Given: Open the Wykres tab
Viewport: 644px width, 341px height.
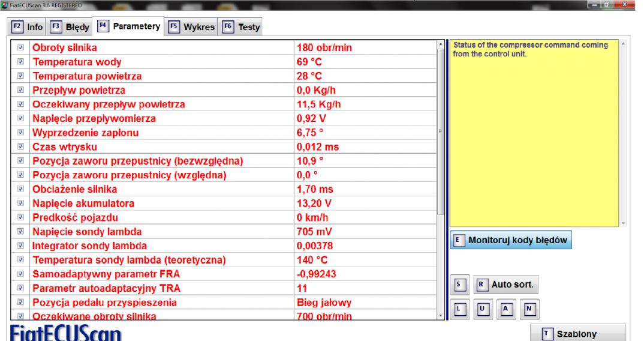Looking at the screenshot, I should click(x=192, y=27).
